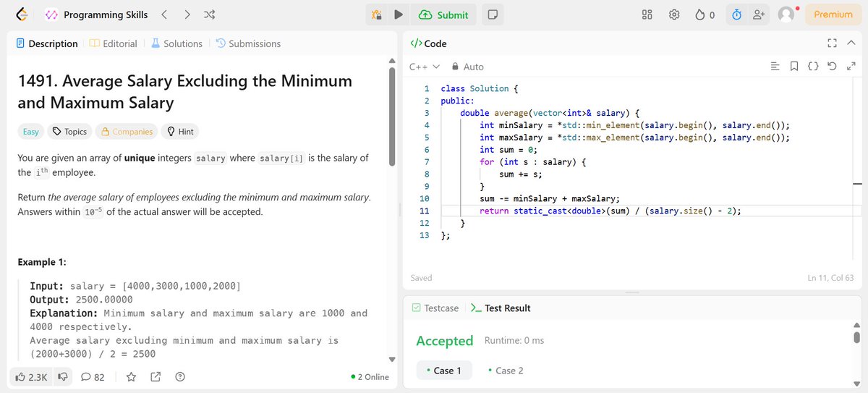Dislike the problem thumbs-down icon
Image resolution: width=868 pixels, height=393 pixels.
[x=63, y=376]
